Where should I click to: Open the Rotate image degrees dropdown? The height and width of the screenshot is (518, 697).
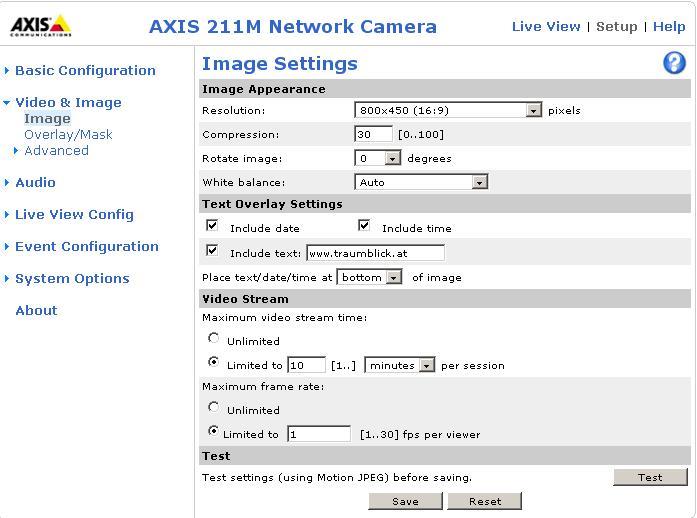coord(378,158)
